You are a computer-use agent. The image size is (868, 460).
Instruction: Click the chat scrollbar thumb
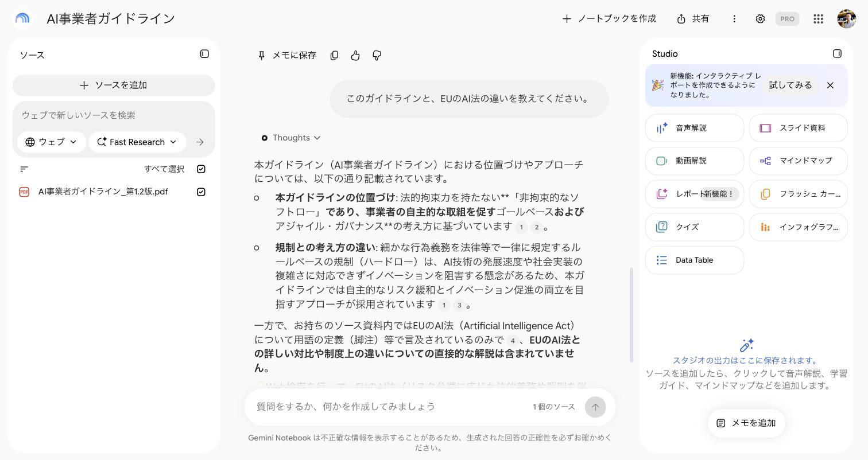pyautogui.click(x=631, y=315)
